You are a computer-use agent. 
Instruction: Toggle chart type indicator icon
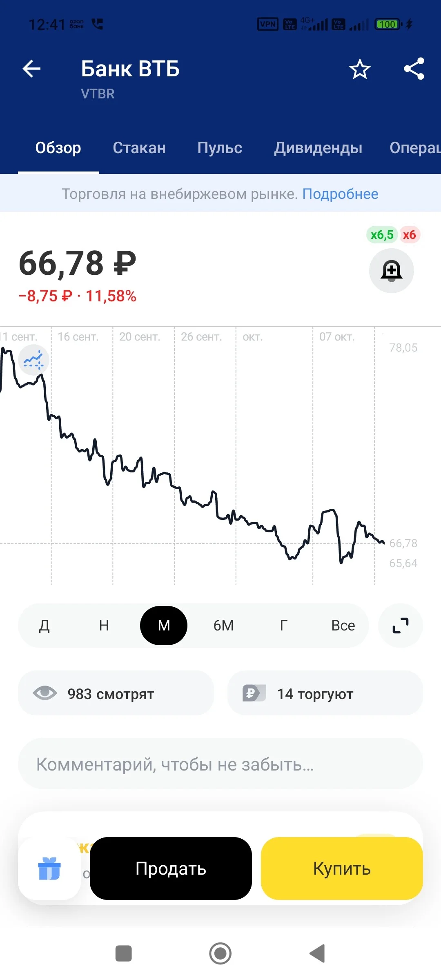[x=33, y=360]
